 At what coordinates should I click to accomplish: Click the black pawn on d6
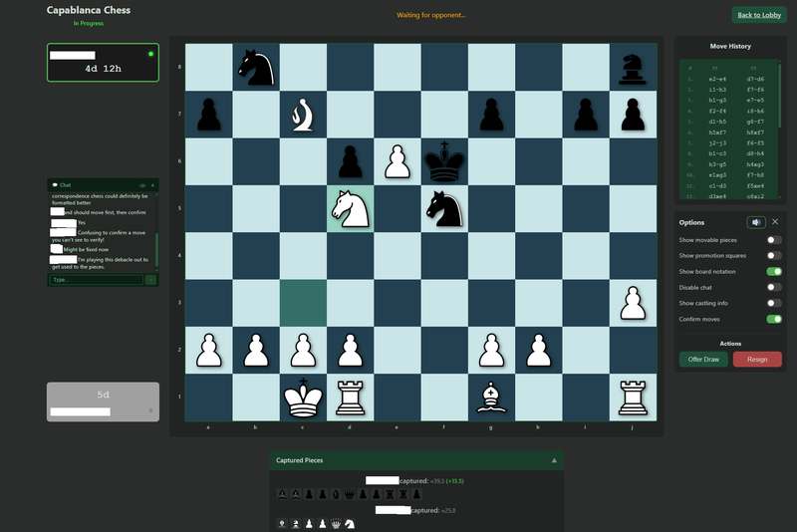[x=351, y=161]
